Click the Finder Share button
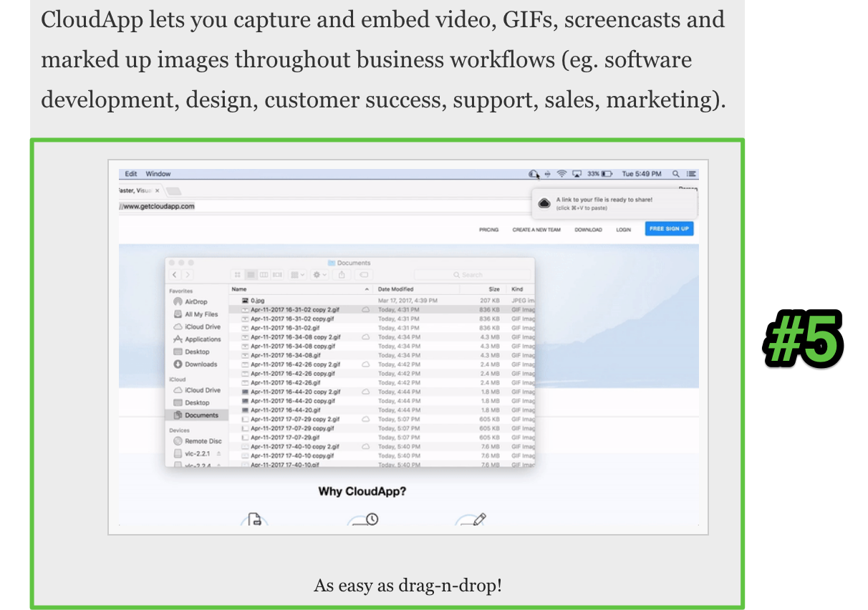This screenshot has height=610, width=868. pos(342,274)
